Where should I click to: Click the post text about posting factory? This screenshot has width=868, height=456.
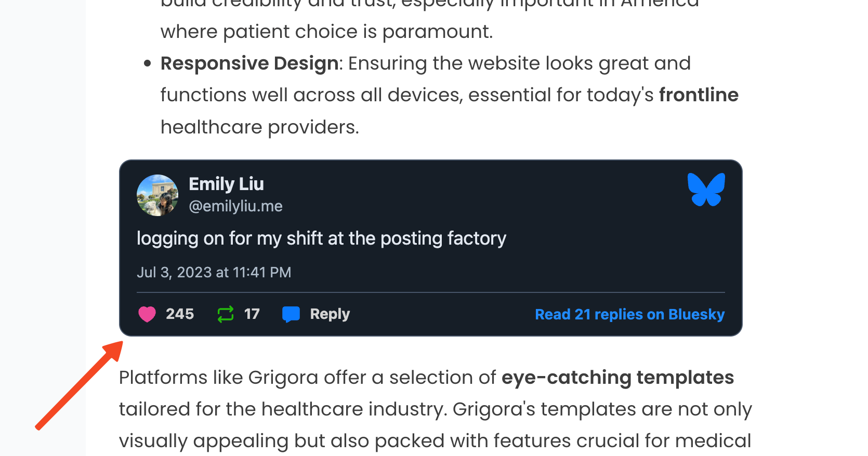[321, 238]
